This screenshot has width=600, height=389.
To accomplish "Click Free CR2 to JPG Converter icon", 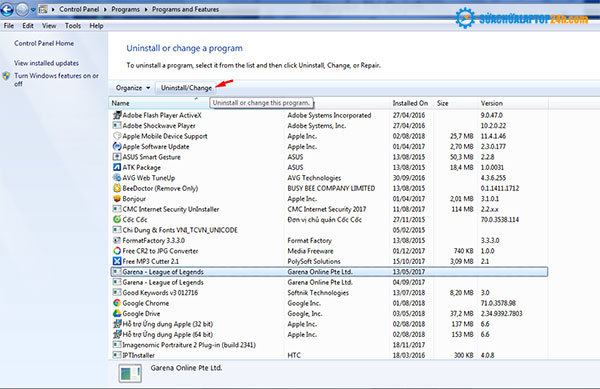I will pos(117,251).
